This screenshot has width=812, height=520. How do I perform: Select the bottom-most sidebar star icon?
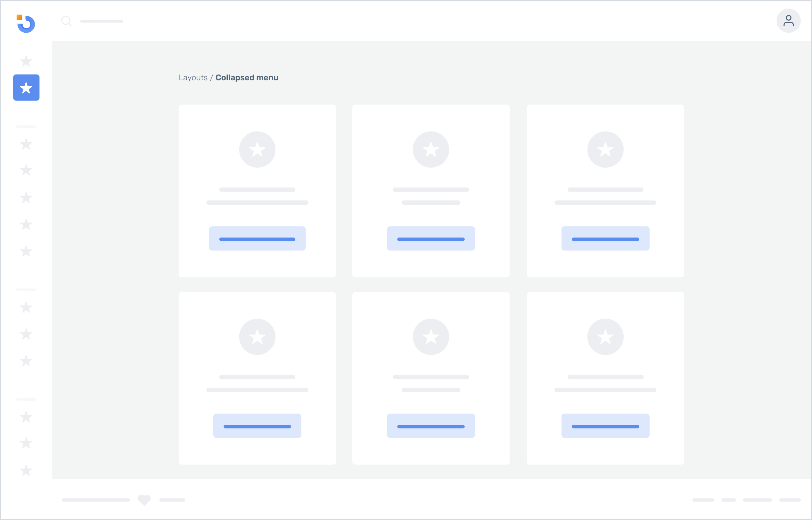click(26, 470)
